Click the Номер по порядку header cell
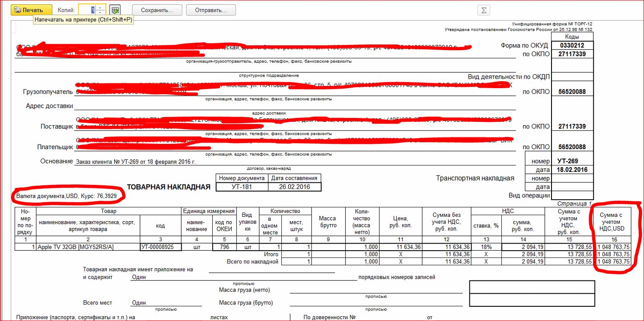The image size is (644, 321). [x=26, y=221]
